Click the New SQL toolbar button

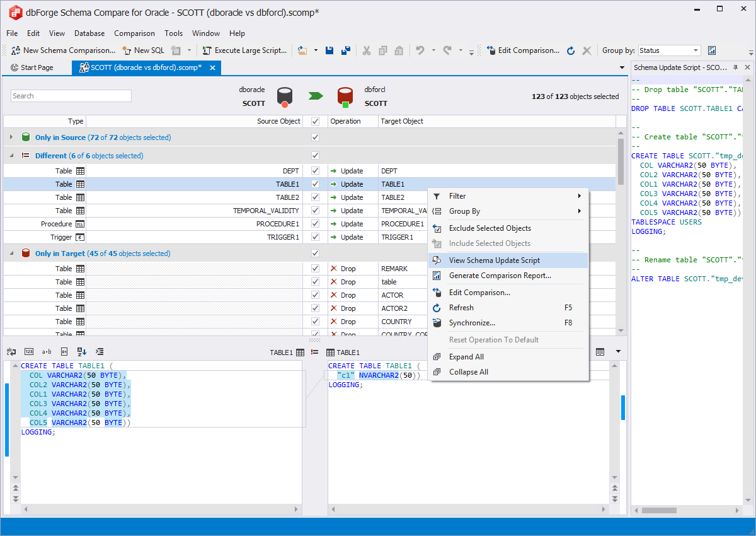pos(143,50)
